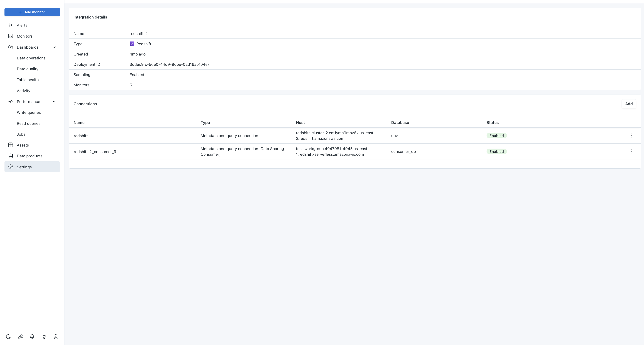
Task: Collapse the Dashboards section chevron
Action: [54, 47]
